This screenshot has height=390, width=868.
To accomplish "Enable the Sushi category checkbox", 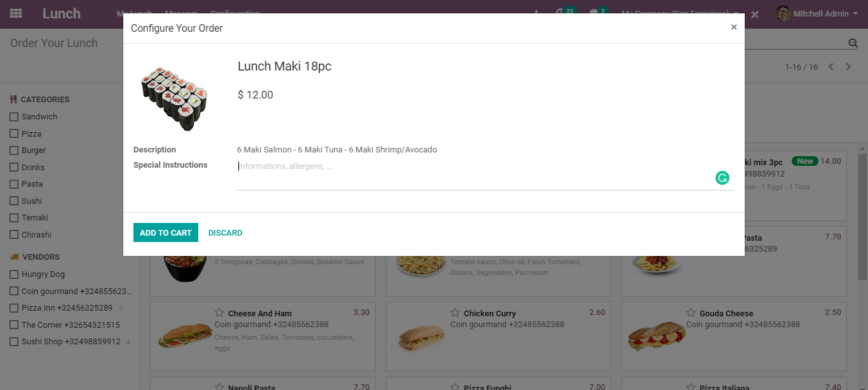I will click(14, 201).
